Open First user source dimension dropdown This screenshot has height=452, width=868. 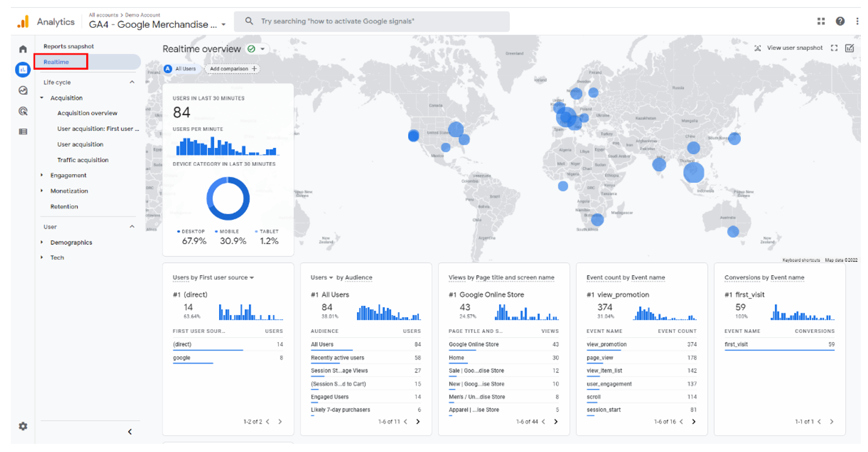pyautogui.click(x=252, y=277)
